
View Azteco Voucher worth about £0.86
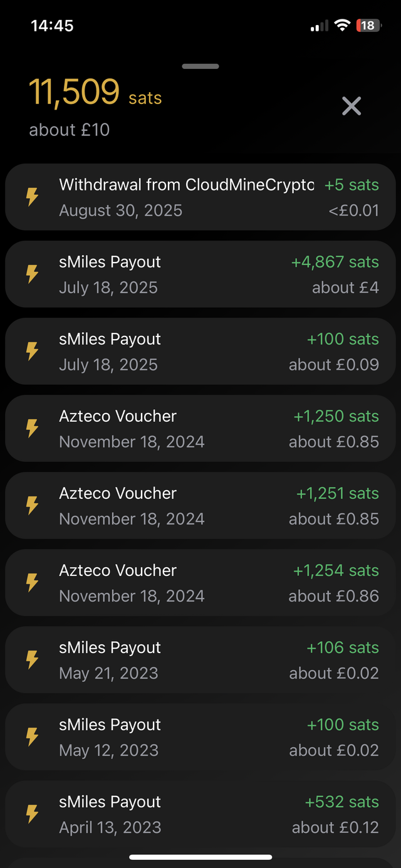200,583
